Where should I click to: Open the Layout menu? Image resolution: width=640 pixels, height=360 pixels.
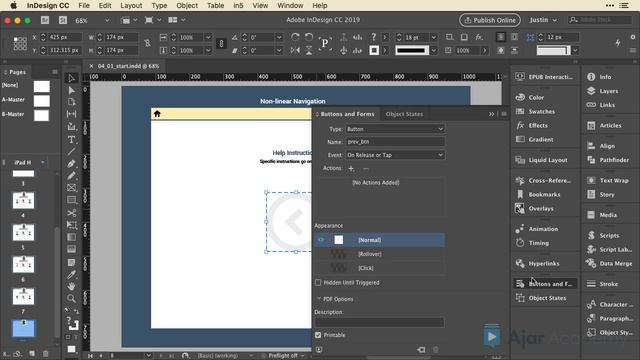click(x=131, y=6)
